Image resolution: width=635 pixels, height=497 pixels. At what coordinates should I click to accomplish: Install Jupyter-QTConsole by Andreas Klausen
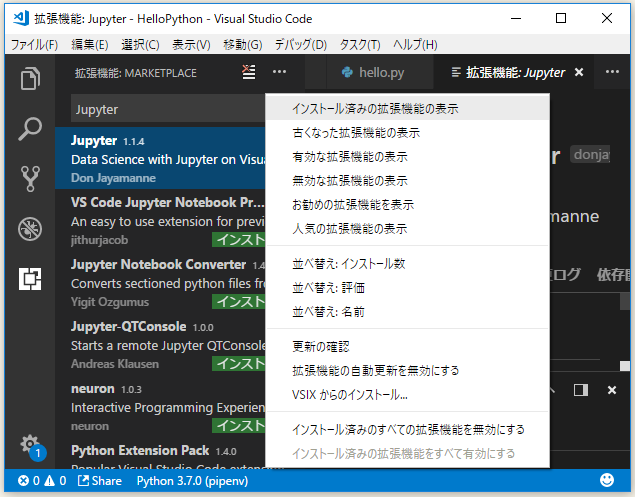(x=239, y=364)
